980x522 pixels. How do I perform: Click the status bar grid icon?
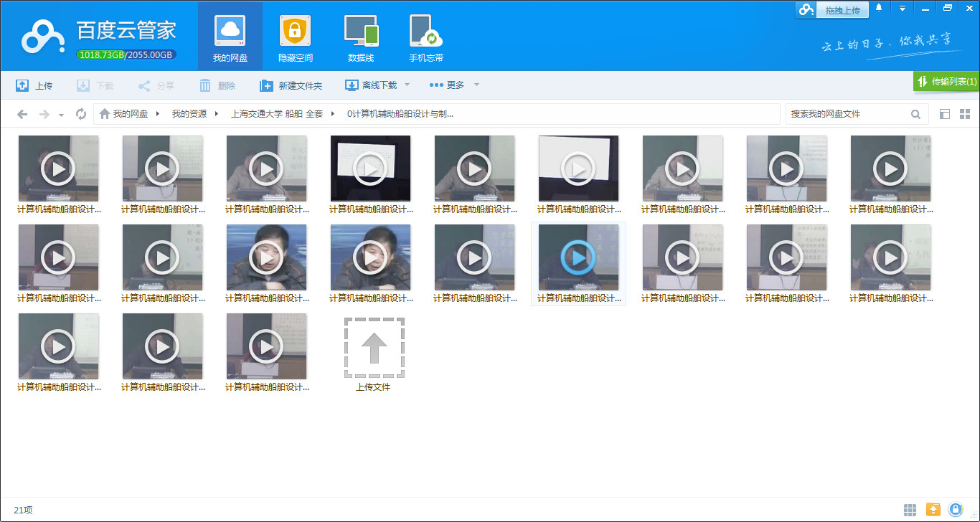(910, 510)
